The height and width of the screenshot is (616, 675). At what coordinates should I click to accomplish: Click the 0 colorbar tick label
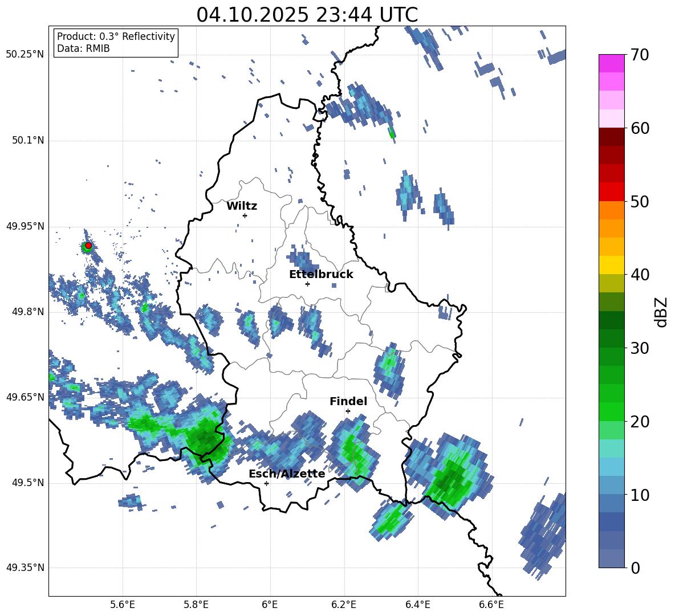[635, 568]
